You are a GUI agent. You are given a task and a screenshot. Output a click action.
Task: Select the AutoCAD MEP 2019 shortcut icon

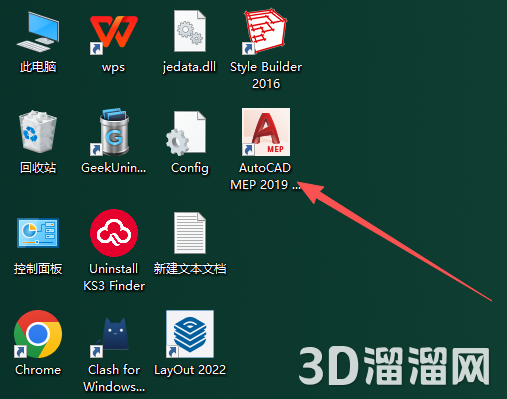coord(266,132)
